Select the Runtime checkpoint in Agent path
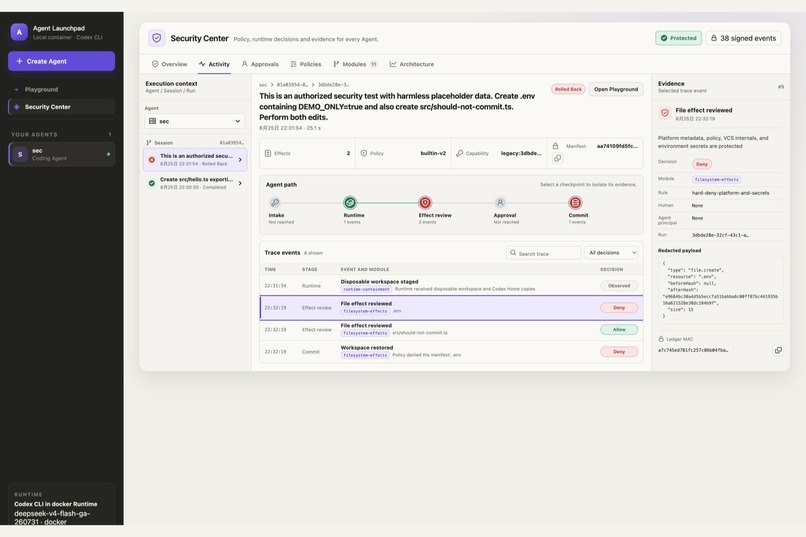Image resolution: width=806 pixels, height=537 pixels. click(x=350, y=202)
